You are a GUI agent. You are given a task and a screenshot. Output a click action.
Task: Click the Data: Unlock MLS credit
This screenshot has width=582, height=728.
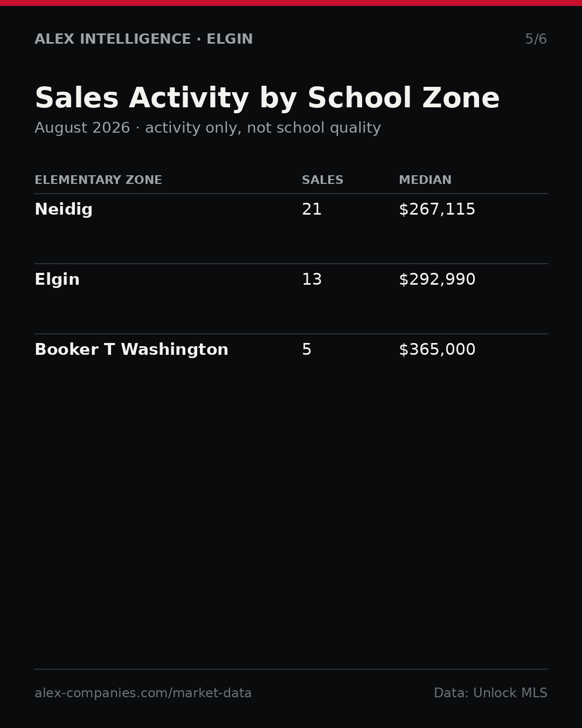490,693
